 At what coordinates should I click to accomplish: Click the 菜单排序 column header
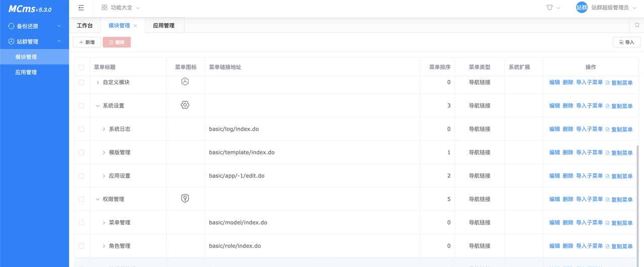pos(439,67)
